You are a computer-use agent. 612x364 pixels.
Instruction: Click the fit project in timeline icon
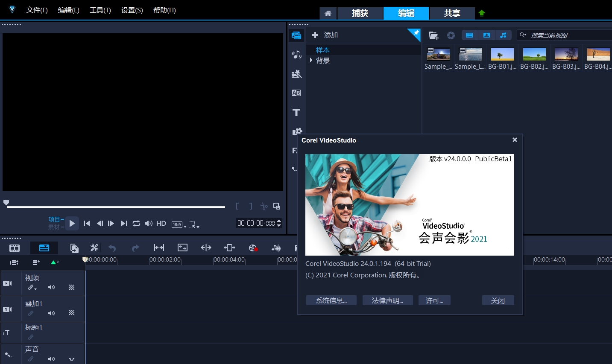tap(159, 248)
